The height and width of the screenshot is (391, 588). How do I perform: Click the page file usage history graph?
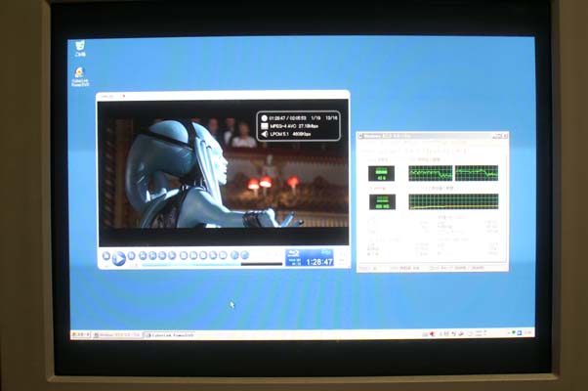[x=454, y=201]
